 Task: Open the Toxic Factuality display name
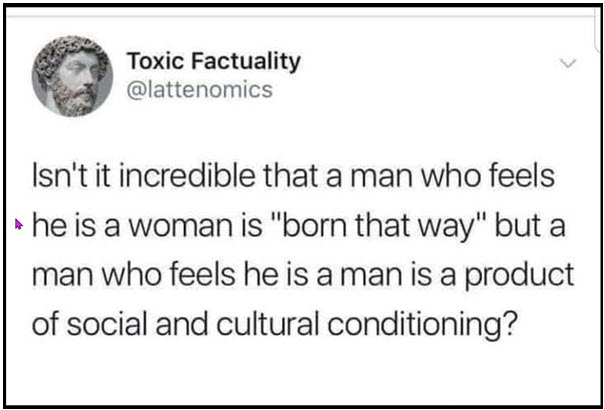pyautogui.click(x=214, y=62)
